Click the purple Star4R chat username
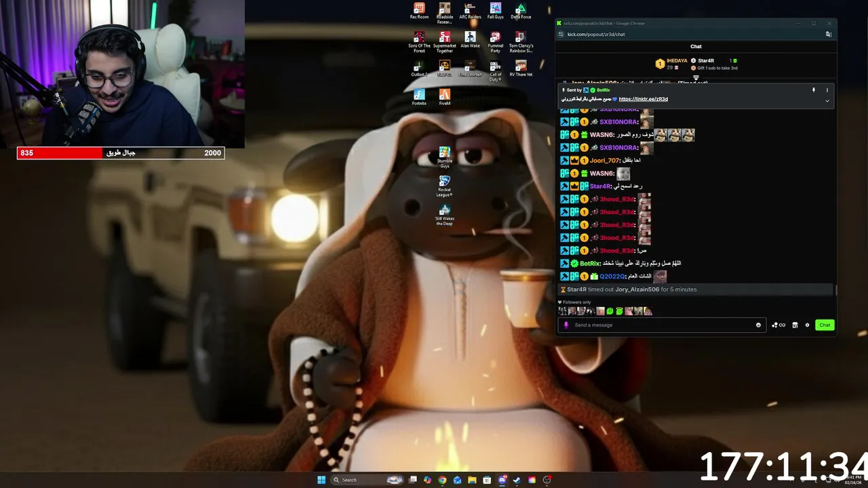The width and height of the screenshot is (868, 488). [599, 186]
